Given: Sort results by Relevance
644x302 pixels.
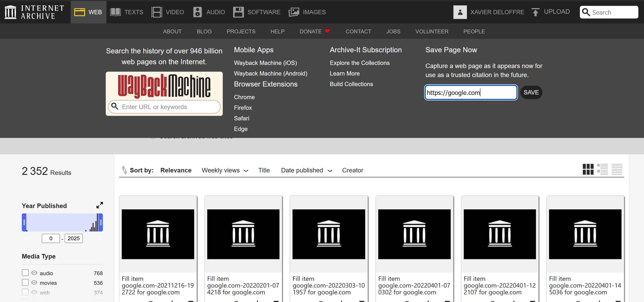Looking at the screenshot, I should click(x=176, y=170).
